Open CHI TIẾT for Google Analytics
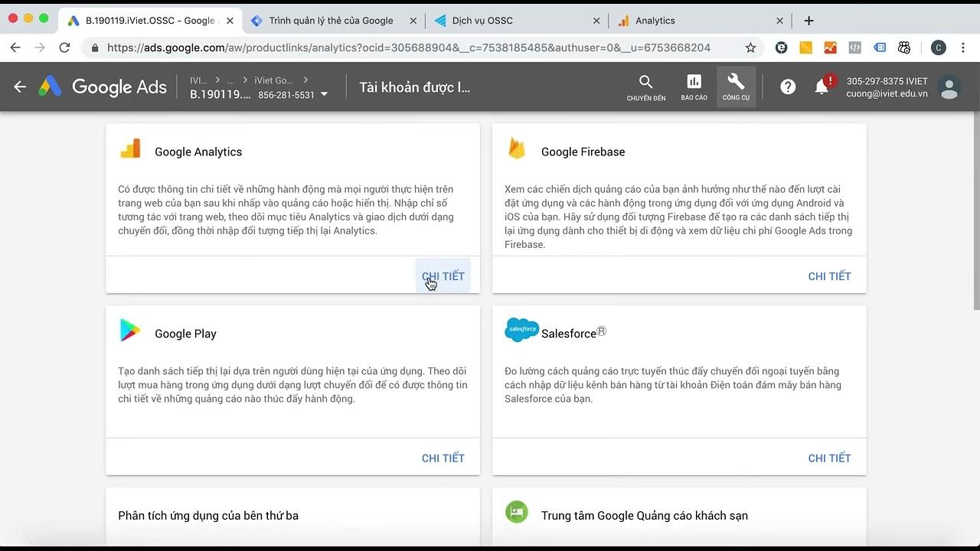Image resolution: width=980 pixels, height=551 pixels. click(x=443, y=275)
